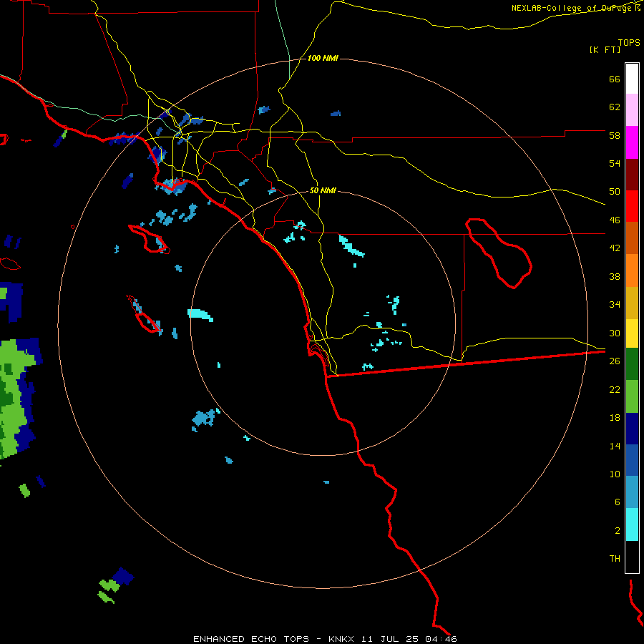Click the 6 value on the legend
Viewport: 644px width, 644px height.
pyautogui.click(x=617, y=502)
